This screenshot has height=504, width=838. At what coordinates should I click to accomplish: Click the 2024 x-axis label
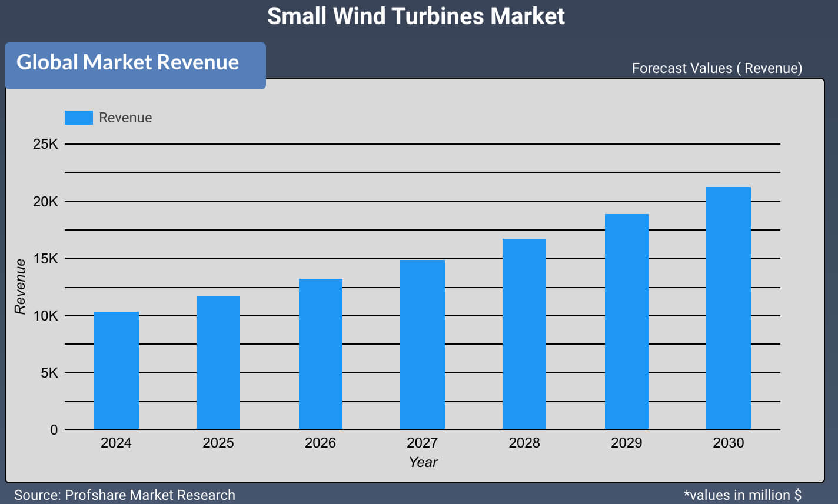116,443
